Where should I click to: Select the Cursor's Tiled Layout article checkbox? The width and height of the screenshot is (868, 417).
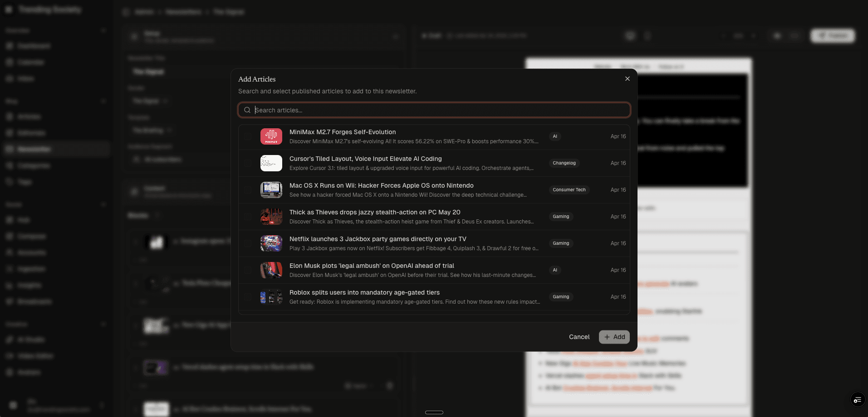(x=248, y=163)
